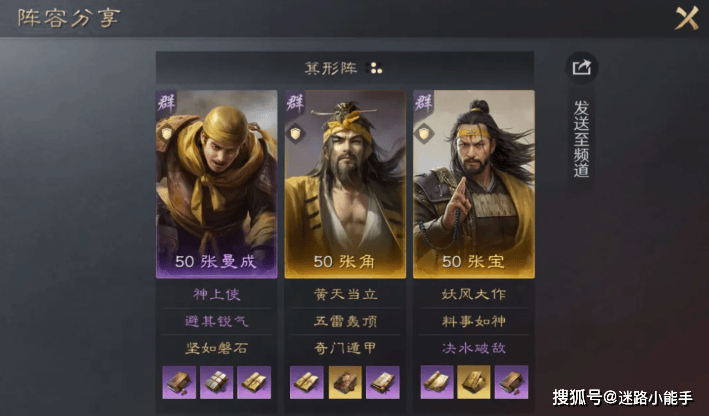The image size is (709, 416).
Task: Select the shield badge on 张宝 card
Action: 424,133
